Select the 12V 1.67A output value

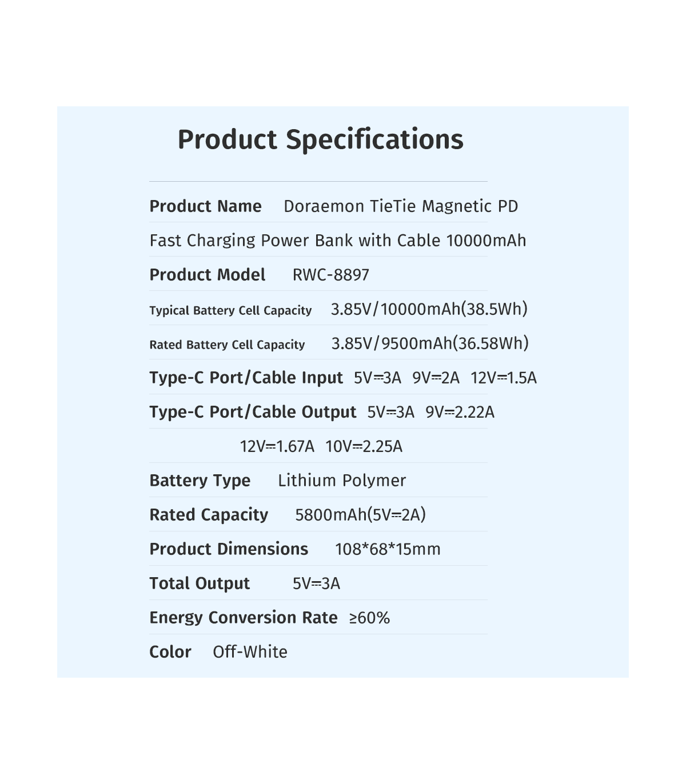[277, 446]
